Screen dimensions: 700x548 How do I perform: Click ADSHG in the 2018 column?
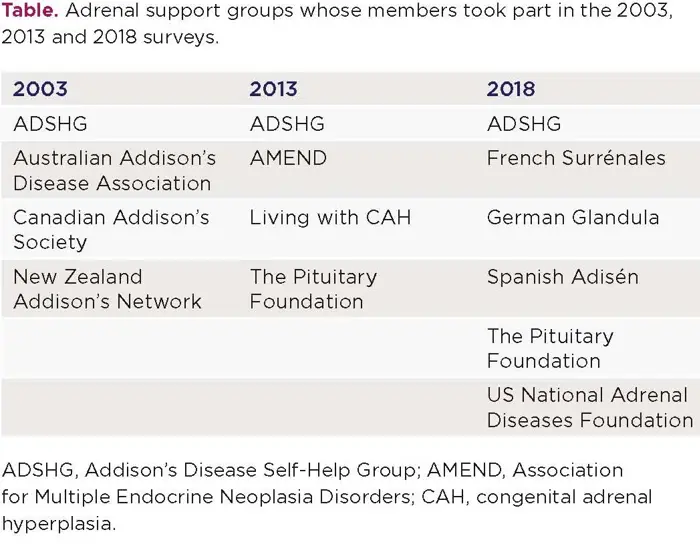[x=524, y=125]
